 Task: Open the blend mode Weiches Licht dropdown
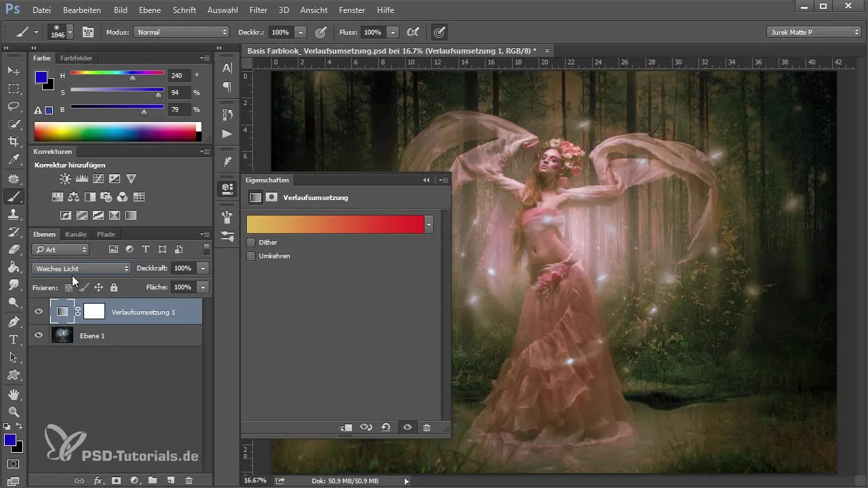coord(81,268)
